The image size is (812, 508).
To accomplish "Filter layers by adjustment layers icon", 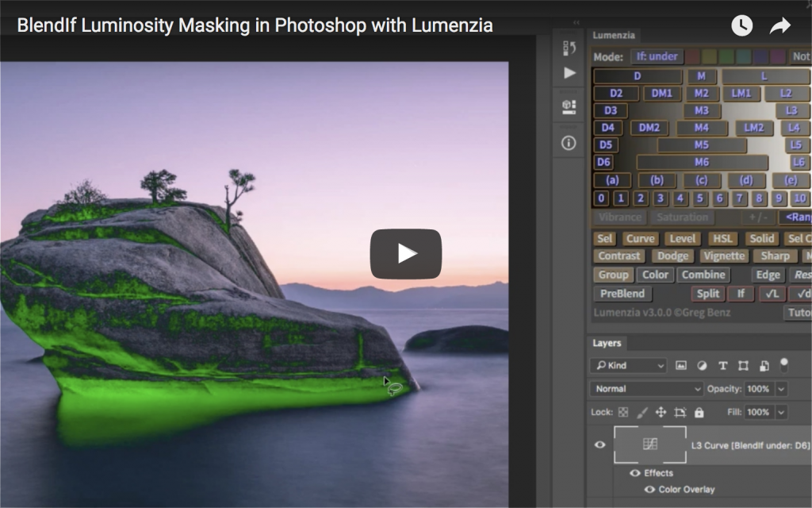I will pos(702,365).
